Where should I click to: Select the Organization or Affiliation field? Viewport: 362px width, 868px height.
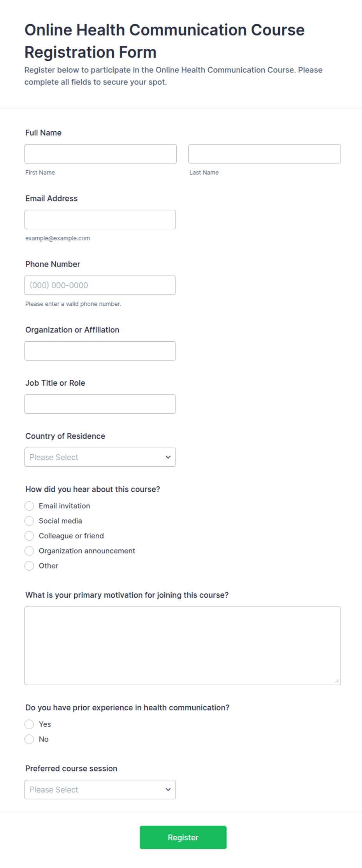(100, 351)
